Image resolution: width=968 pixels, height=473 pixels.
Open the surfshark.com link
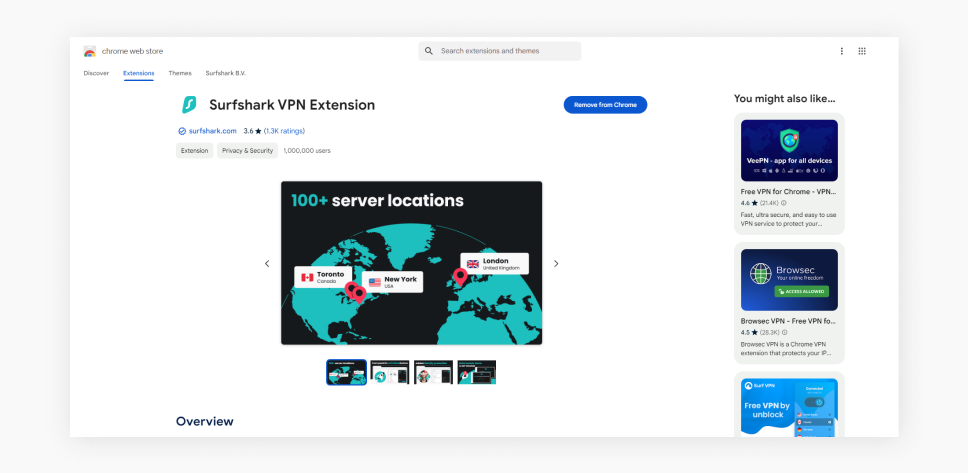click(x=212, y=131)
